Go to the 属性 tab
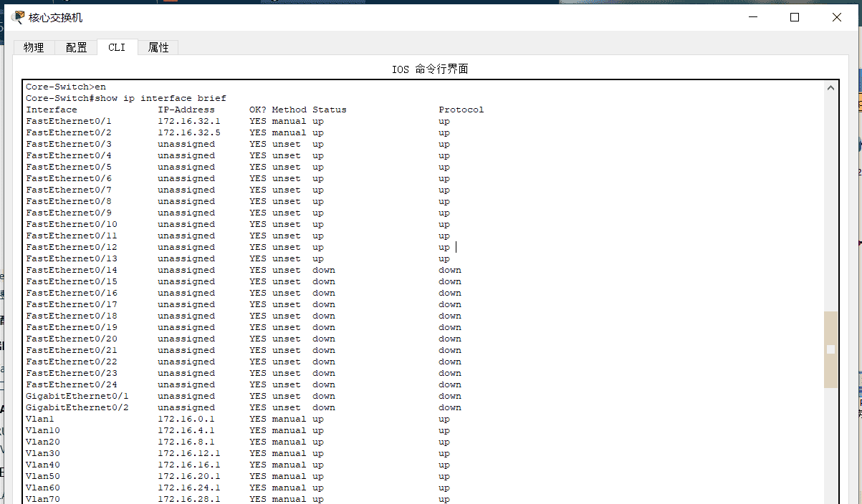The image size is (862, 504). 158,47
